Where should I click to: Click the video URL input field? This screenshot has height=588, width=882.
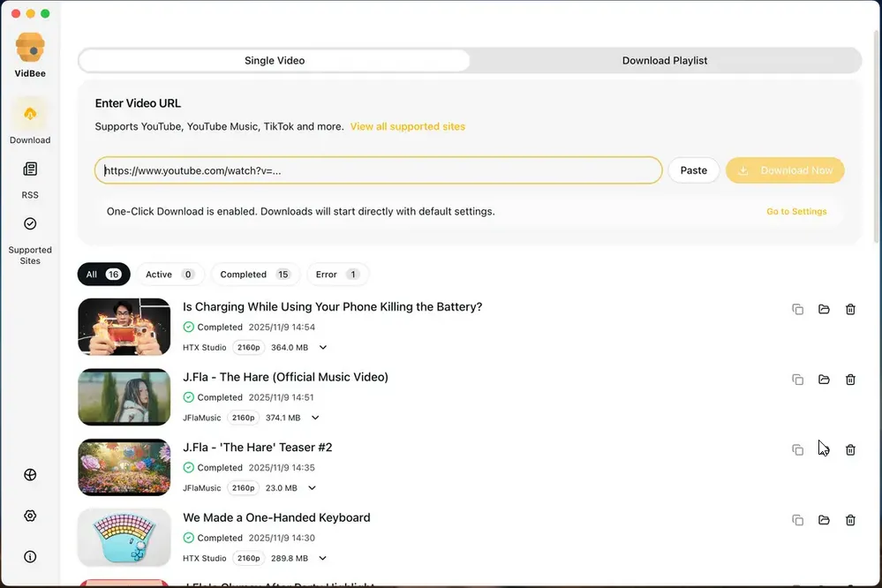pyautogui.click(x=378, y=170)
